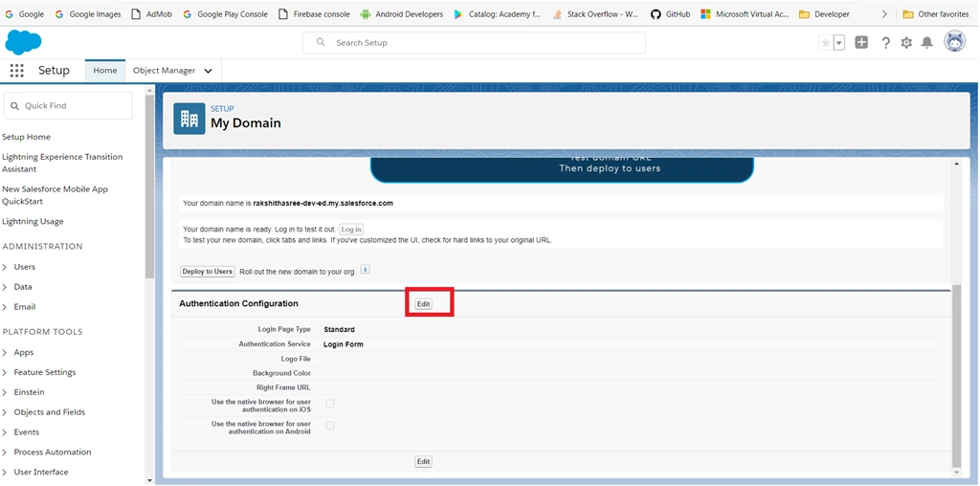Open the Catalog: Academy bookmark
980x486 pixels.
(x=498, y=13)
